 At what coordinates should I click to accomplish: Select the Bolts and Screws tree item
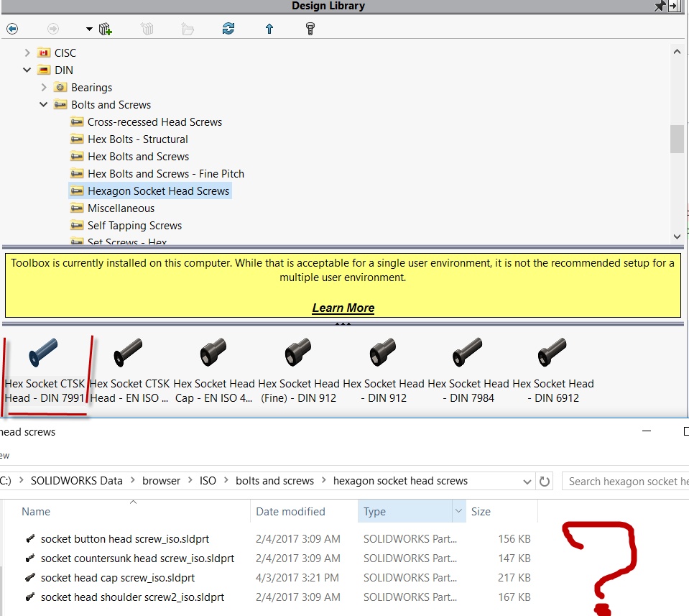point(111,105)
